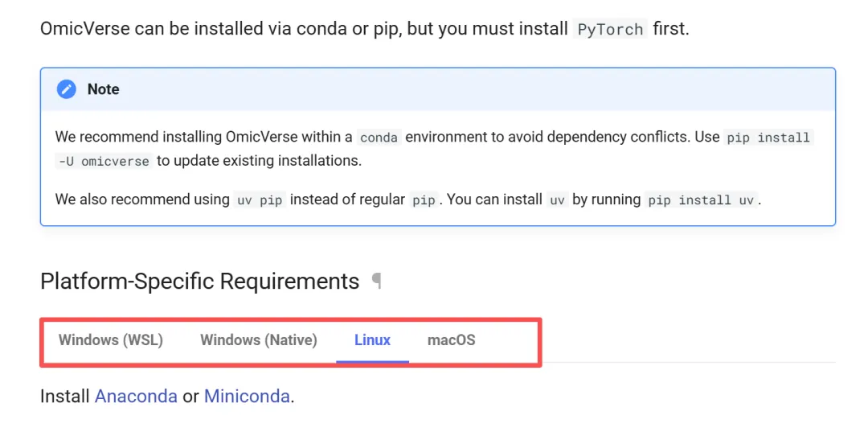
Task: Click the word 'Install' before Anaconda
Action: pos(64,396)
